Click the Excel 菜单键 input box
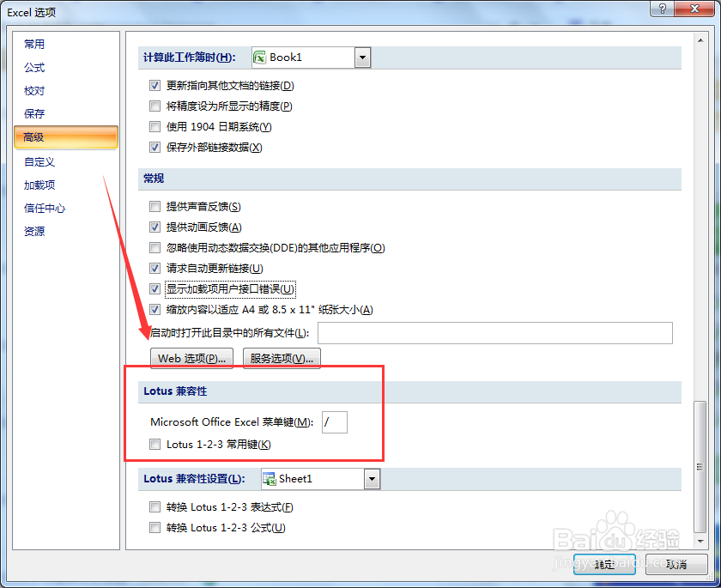Screen dimensions: 721x588 [x=334, y=422]
